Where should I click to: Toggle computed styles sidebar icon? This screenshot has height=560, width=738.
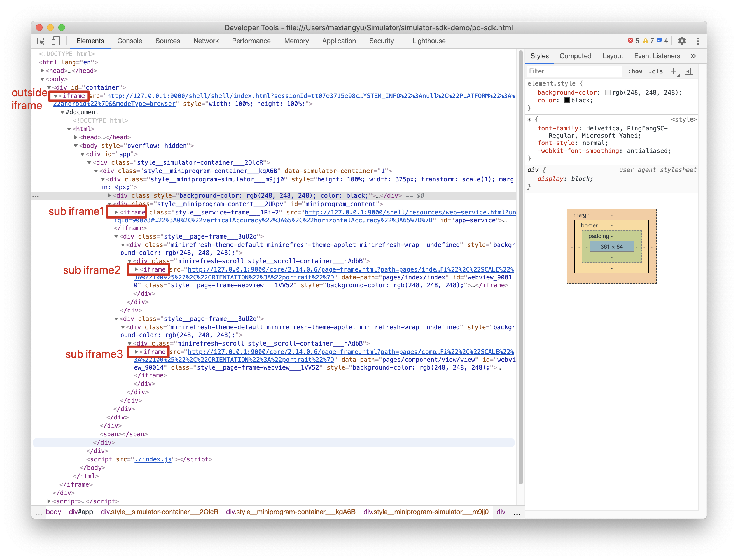pos(689,71)
